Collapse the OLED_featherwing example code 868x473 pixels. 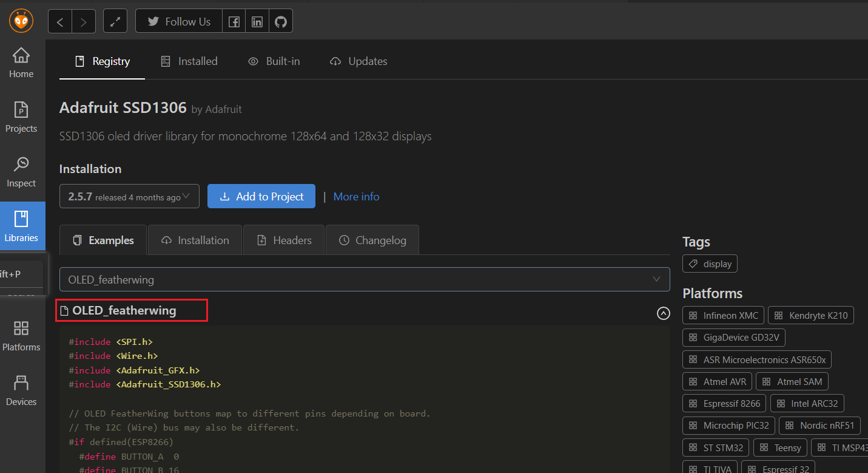[x=664, y=313]
